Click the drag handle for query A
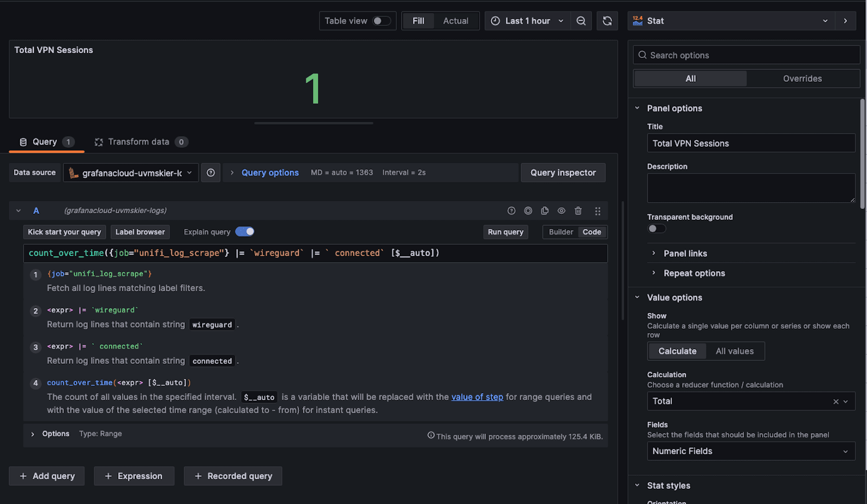This screenshot has height=504, width=867. pos(598,211)
